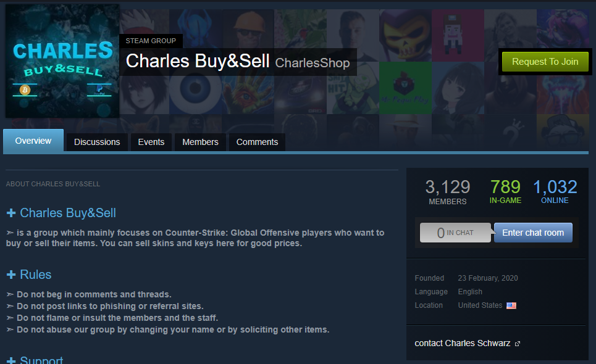View the Members tab
This screenshot has width=596, height=364.
(x=200, y=142)
